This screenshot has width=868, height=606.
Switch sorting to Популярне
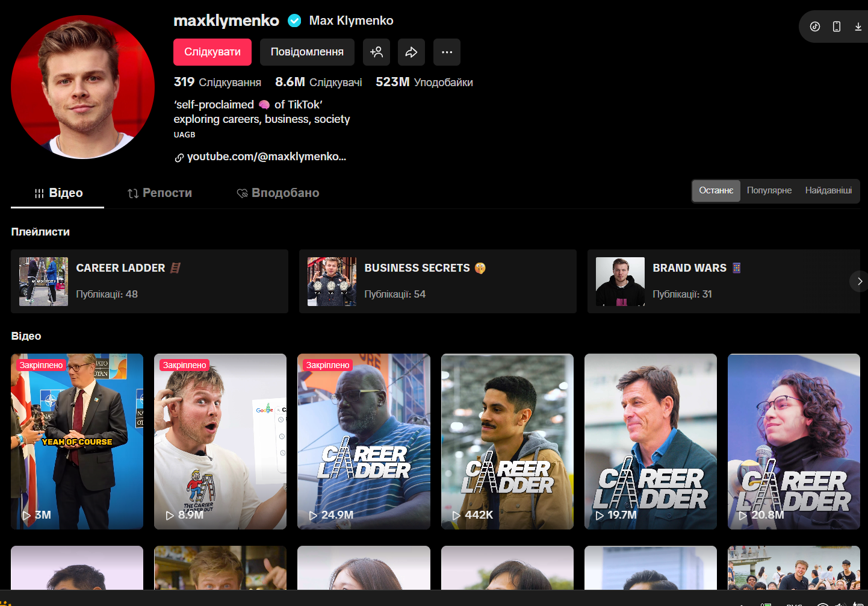click(769, 190)
